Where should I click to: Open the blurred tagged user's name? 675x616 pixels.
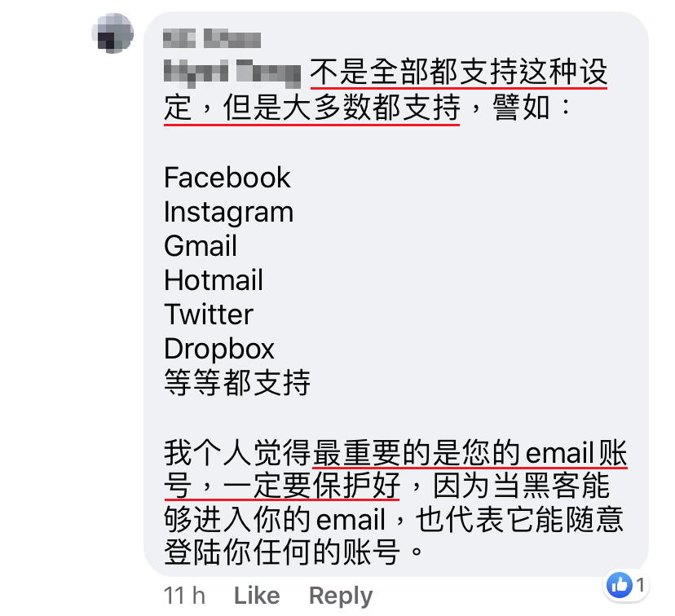(x=232, y=72)
